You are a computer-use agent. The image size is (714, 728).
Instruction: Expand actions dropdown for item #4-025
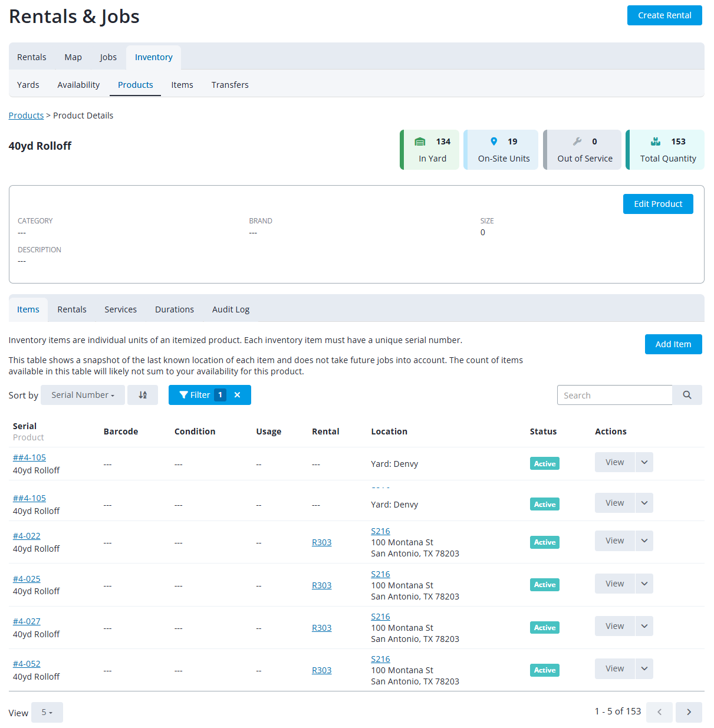[644, 584]
